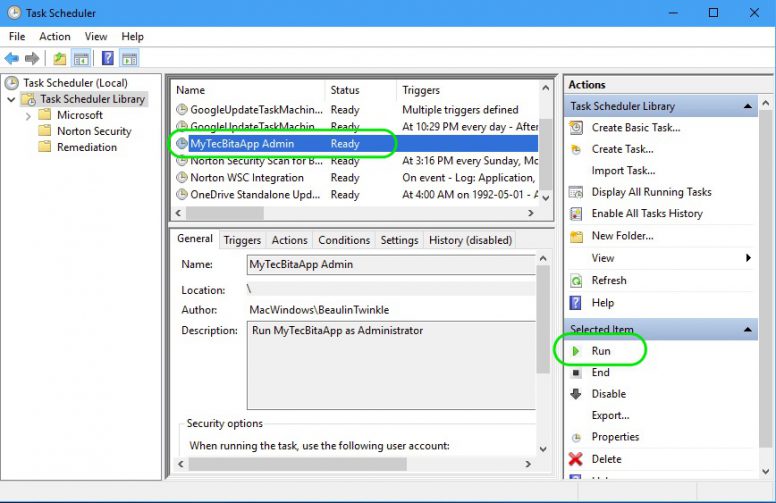The width and height of the screenshot is (776, 503).
Task: Collapse the Task Scheduler Library tree node
Action: click(x=11, y=100)
